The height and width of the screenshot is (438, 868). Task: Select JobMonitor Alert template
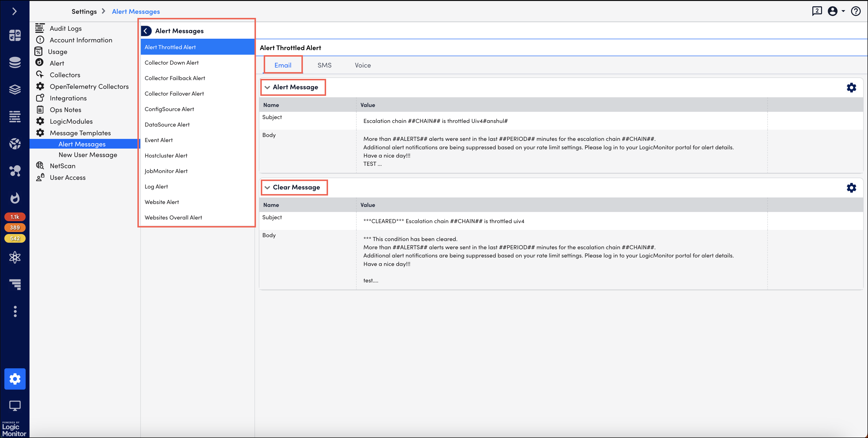pos(197,171)
